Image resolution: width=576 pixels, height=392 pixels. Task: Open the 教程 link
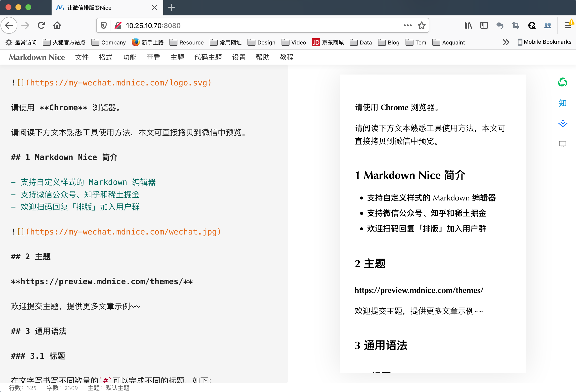[287, 57]
